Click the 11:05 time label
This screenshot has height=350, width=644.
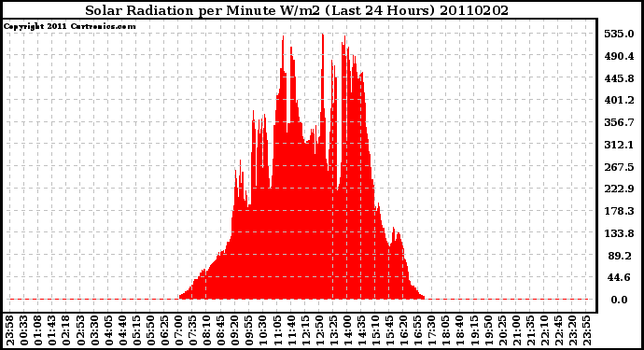(277, 331)
